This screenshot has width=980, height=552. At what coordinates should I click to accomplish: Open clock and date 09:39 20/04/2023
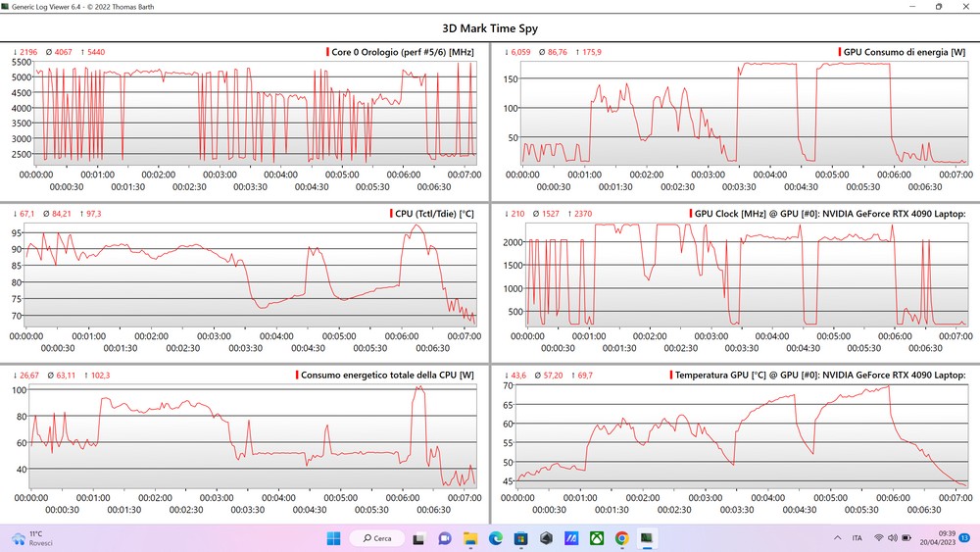938,538
